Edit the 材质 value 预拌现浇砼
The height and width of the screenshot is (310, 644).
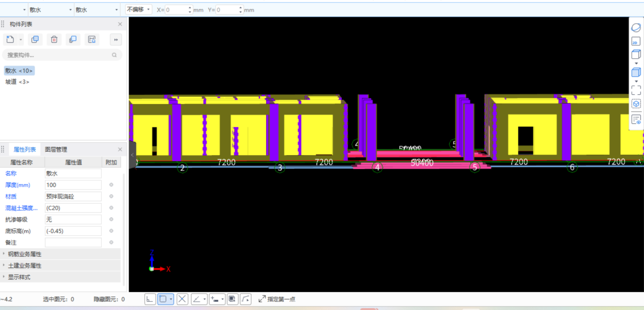[x=73, y=196]
